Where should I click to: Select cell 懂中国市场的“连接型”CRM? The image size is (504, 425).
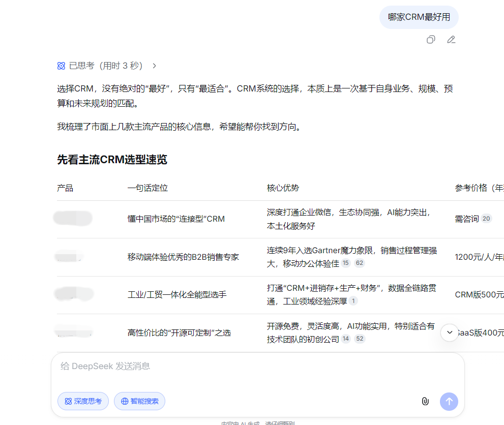[x=176, y=219]
